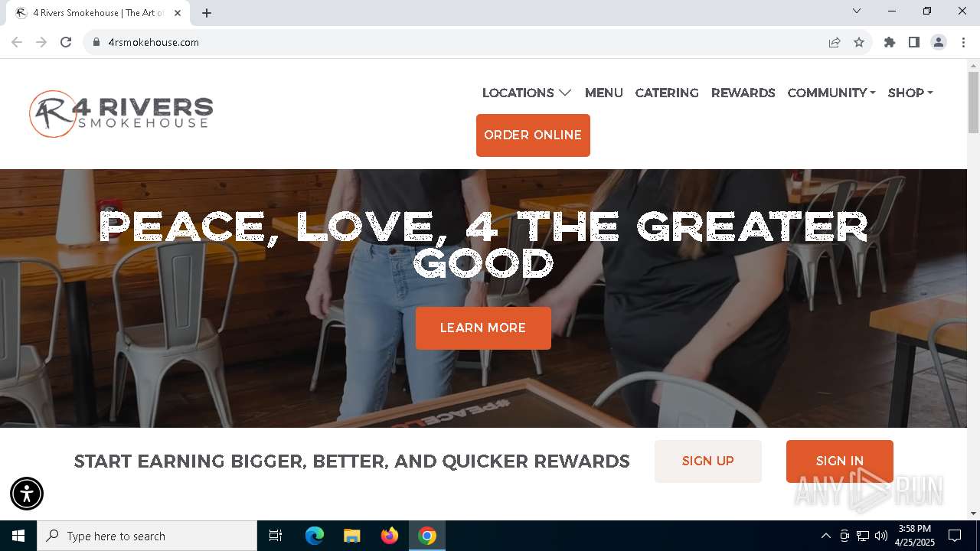The width and height of the screenshot is (980, 551).
Task: Click the Sign Up button
Action: 708,461
